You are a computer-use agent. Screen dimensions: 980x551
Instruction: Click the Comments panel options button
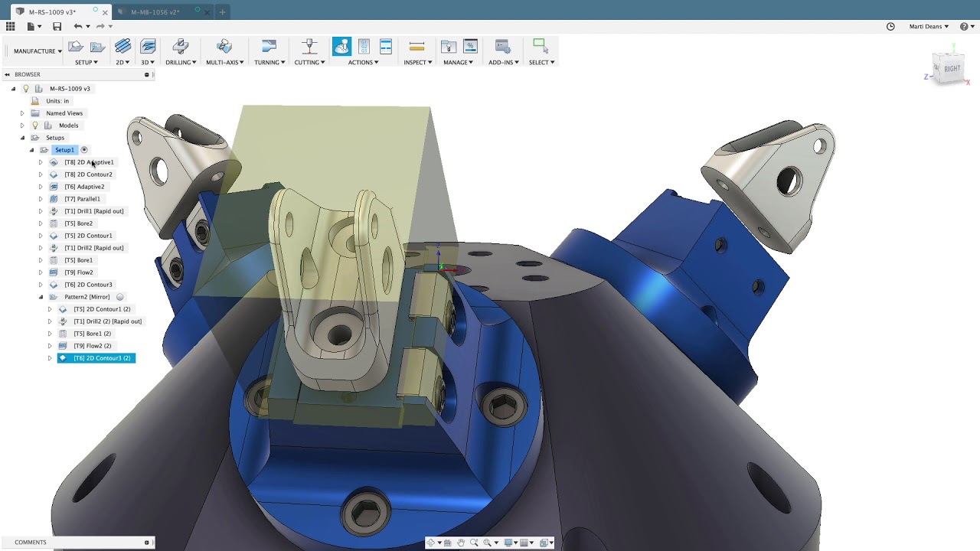point(146,543)
